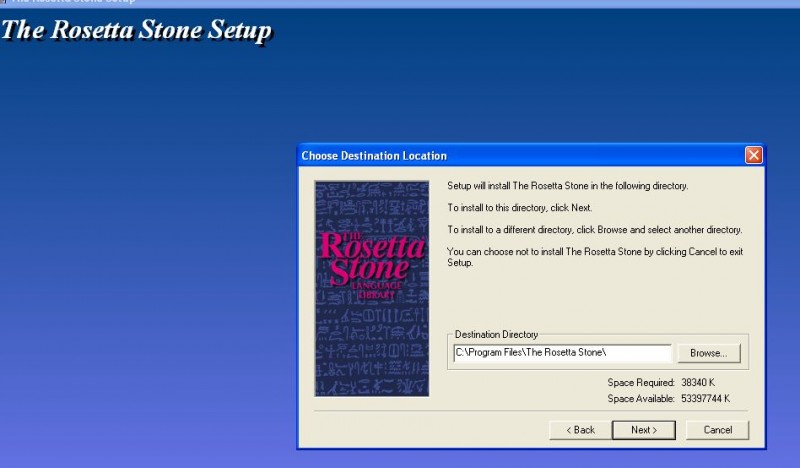
Task: Click the Space Required label
Action: coord(641,383)
